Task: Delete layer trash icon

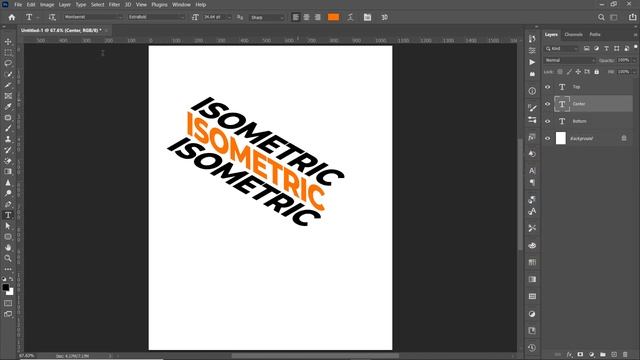Action: click(625, 355)
